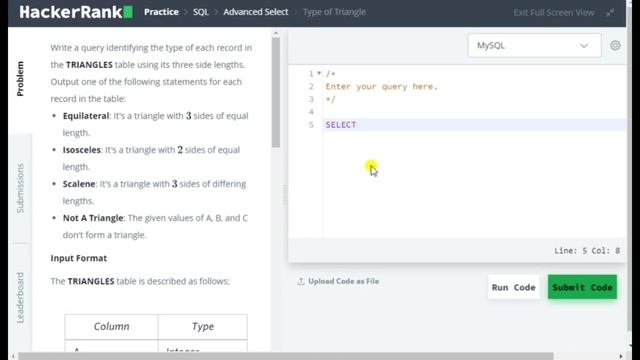Switch to the Leaderboard tab
This screenshot has width=640, height=360.
pyautogui.click(x=20, y=298)
